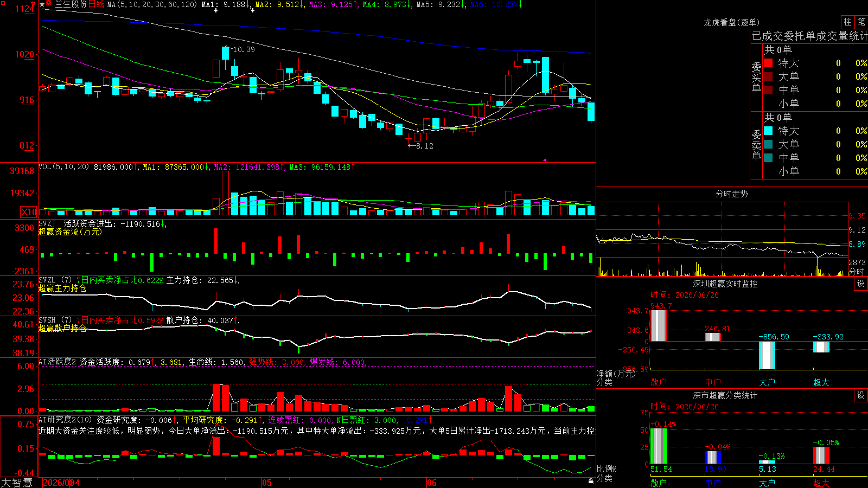This screenshot has height=488, width=868.
Task: Click the 委卖单 section label
Action: pos(756,144)
